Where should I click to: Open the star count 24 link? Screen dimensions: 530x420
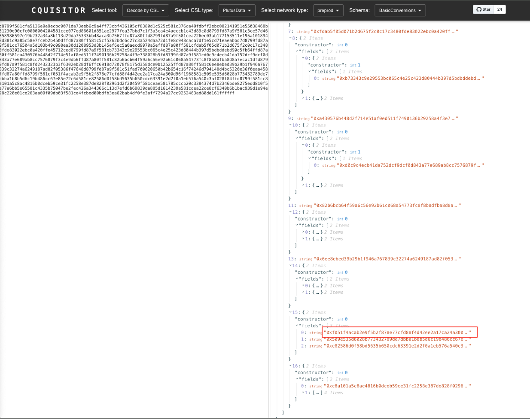(x=500, y=9)
